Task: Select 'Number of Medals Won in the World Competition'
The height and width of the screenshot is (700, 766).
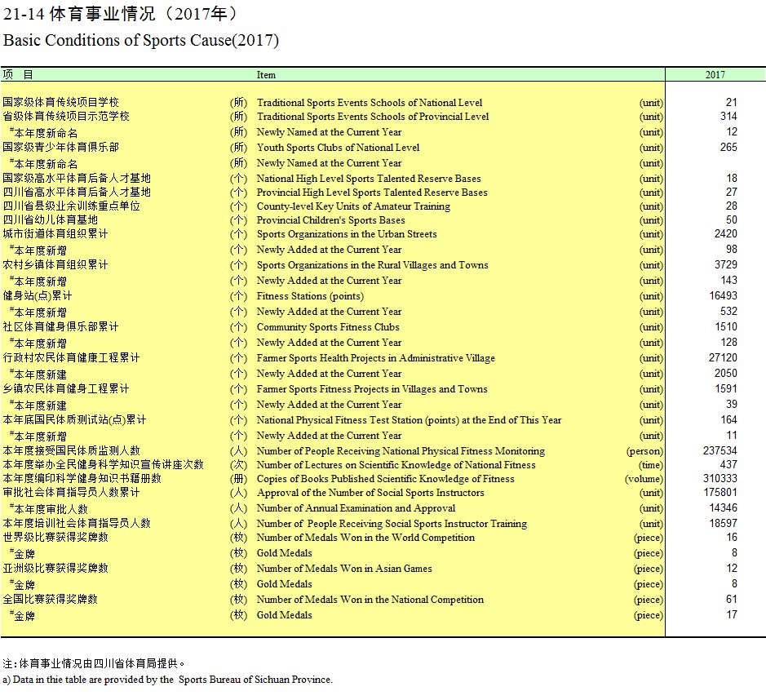Action: (x=365, y=538)
